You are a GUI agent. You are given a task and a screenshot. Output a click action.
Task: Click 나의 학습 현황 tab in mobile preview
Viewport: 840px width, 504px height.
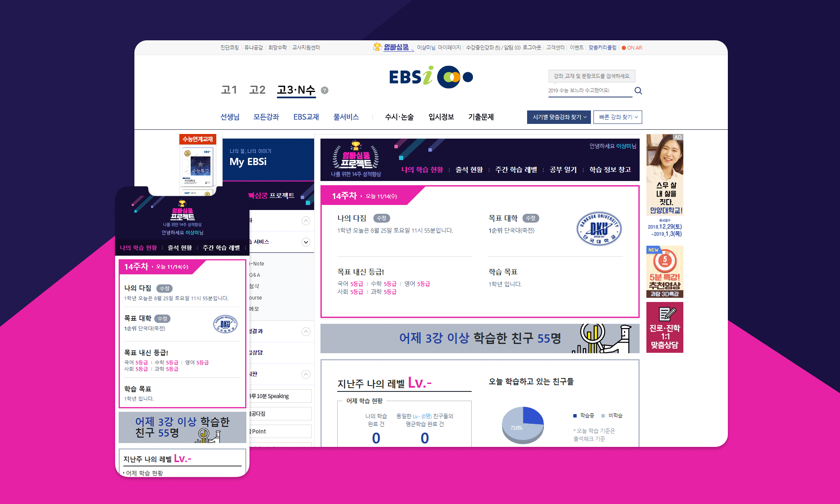pos(138,248)
